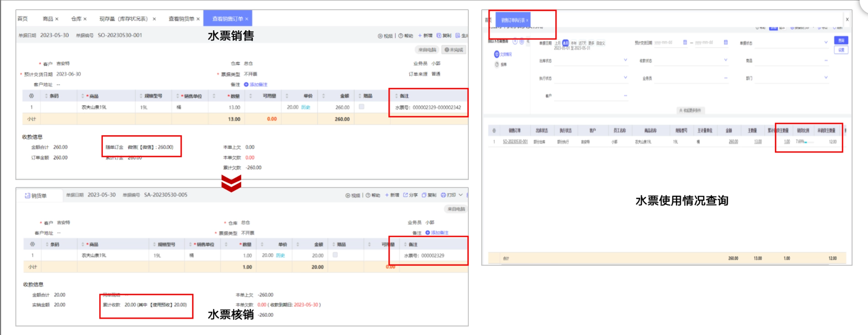Switch to the 现存量 (库存状况表) tab
This screenshot has width=868, height=335.
click(124, 19)
